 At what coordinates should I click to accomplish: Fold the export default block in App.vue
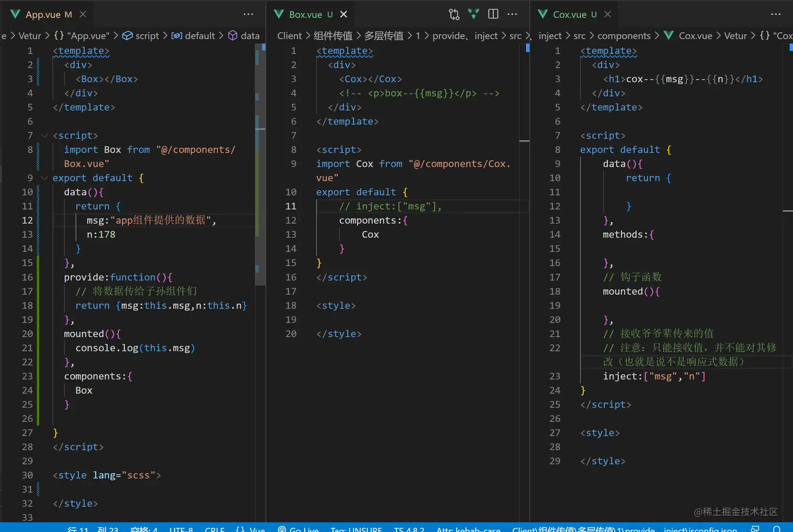(45, 178)
